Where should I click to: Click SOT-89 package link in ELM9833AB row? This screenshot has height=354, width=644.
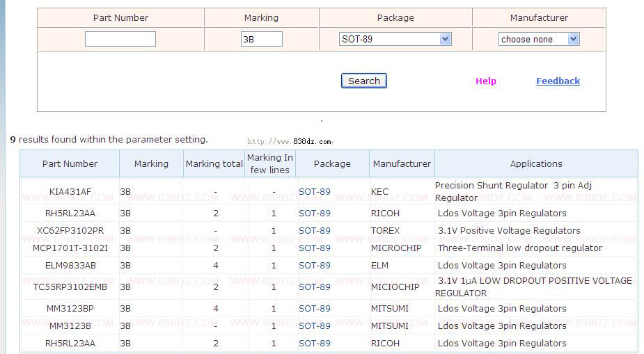click(315, 266)
